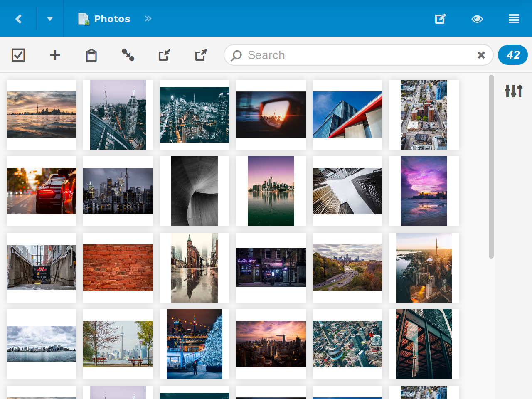Toggle the eye visibility icon

pyautogui.click(x=477, y=19)
